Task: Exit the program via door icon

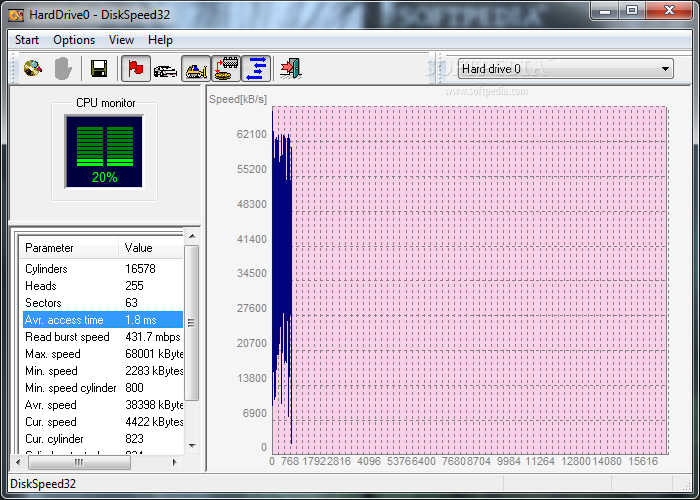Action: 291,69
